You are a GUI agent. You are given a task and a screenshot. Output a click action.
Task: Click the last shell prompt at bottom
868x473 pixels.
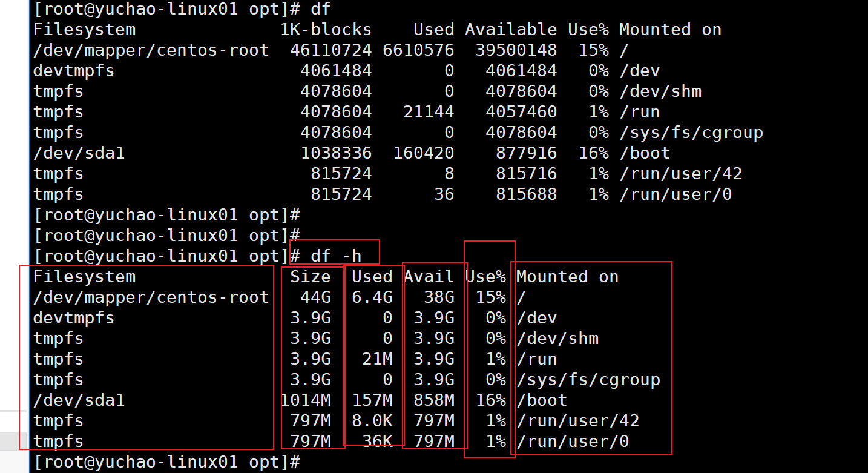166,462
